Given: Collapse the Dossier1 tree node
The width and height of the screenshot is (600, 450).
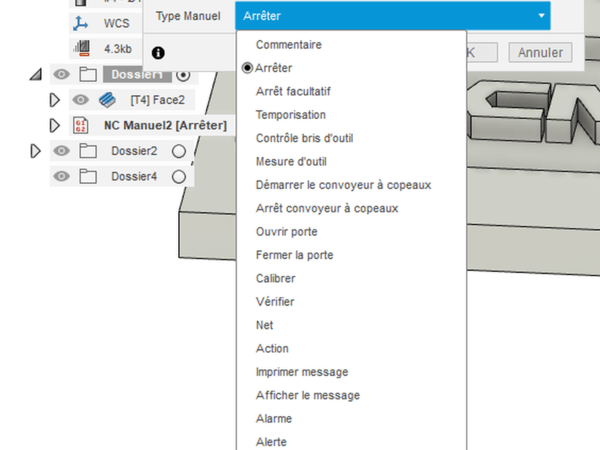Looking at the screenshot, I should pos(36,74).
